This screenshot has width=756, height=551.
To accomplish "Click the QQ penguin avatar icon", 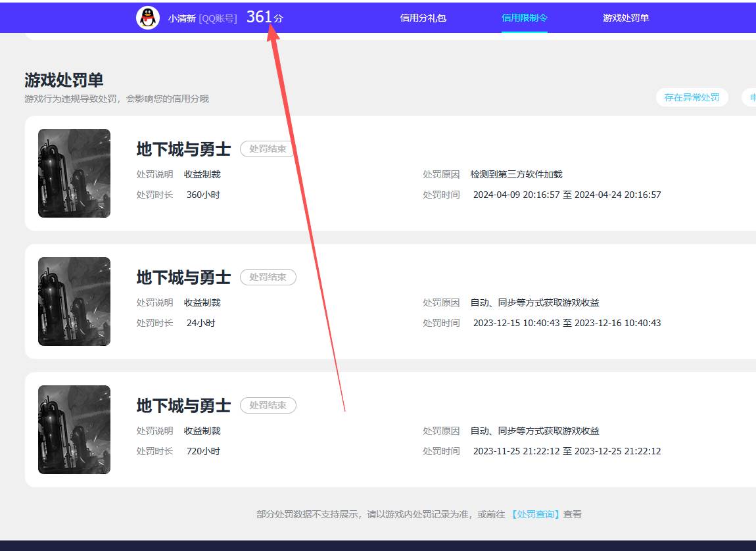I will (x=147, y=18).
